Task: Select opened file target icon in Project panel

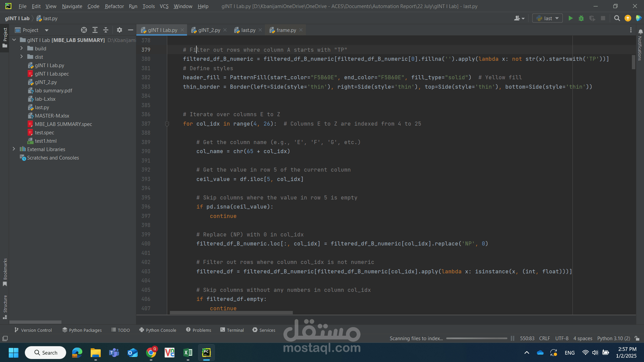Action: pyautogui.click(x=84, y=30)
